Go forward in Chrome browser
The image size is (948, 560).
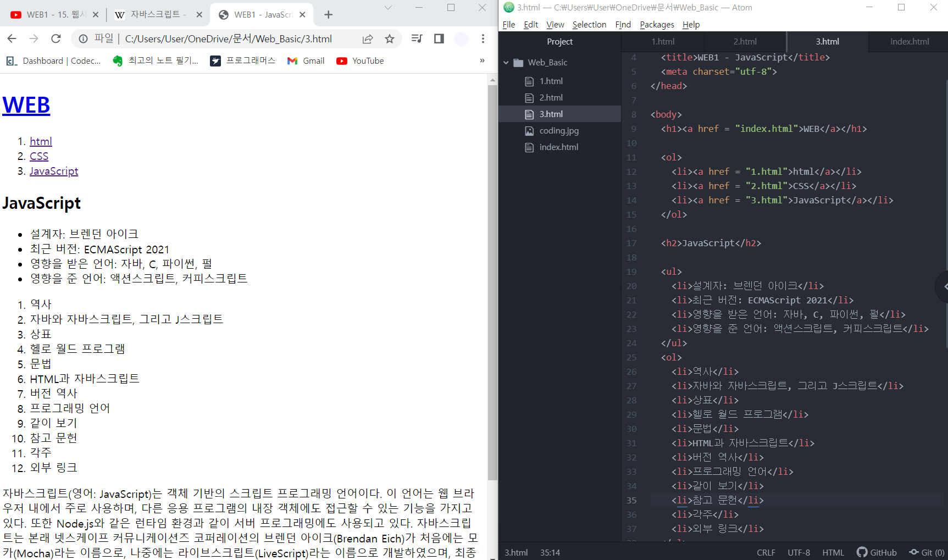34,38
